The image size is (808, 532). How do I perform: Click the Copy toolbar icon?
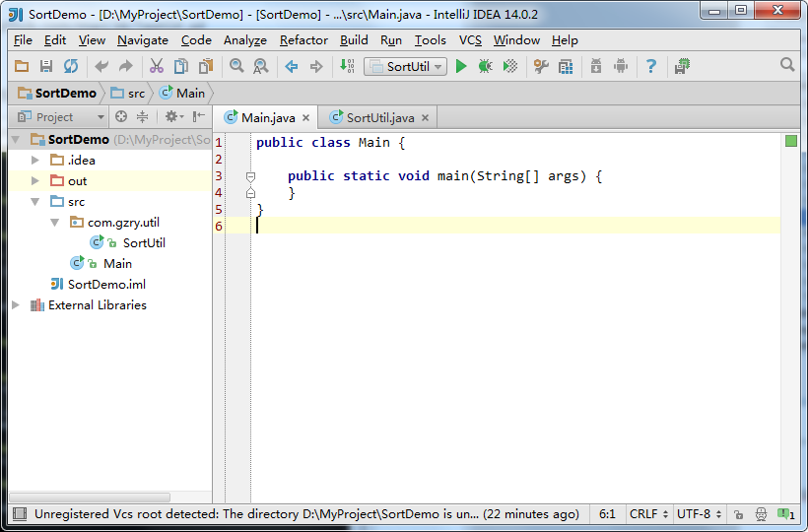[x=181, y=66]
